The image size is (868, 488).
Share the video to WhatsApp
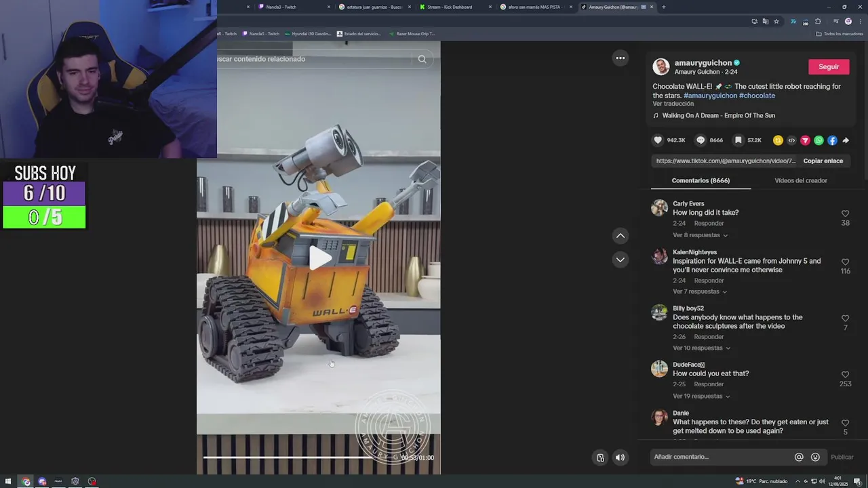[x=818, y=140]
